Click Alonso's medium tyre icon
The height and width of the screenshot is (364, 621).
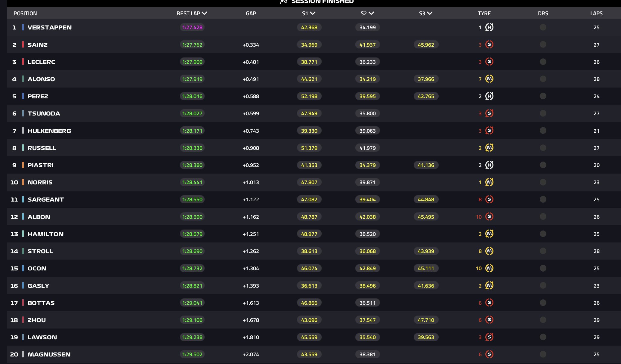pyautogui.click(x=489, y=79)
